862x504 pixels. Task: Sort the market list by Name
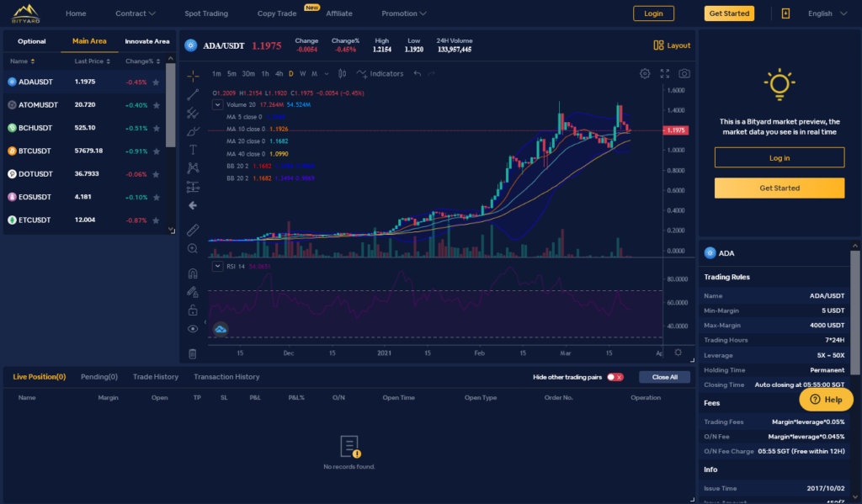(x=23, y=61)
